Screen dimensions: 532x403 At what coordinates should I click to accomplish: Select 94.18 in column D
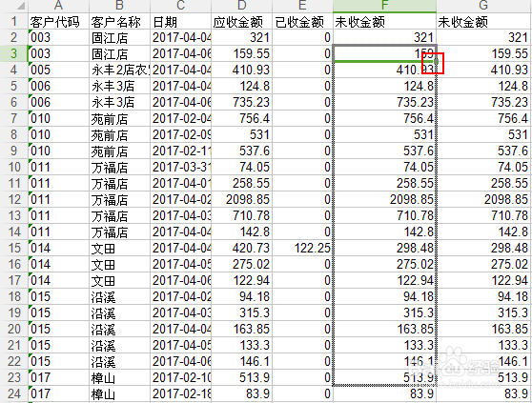[241, 296]
